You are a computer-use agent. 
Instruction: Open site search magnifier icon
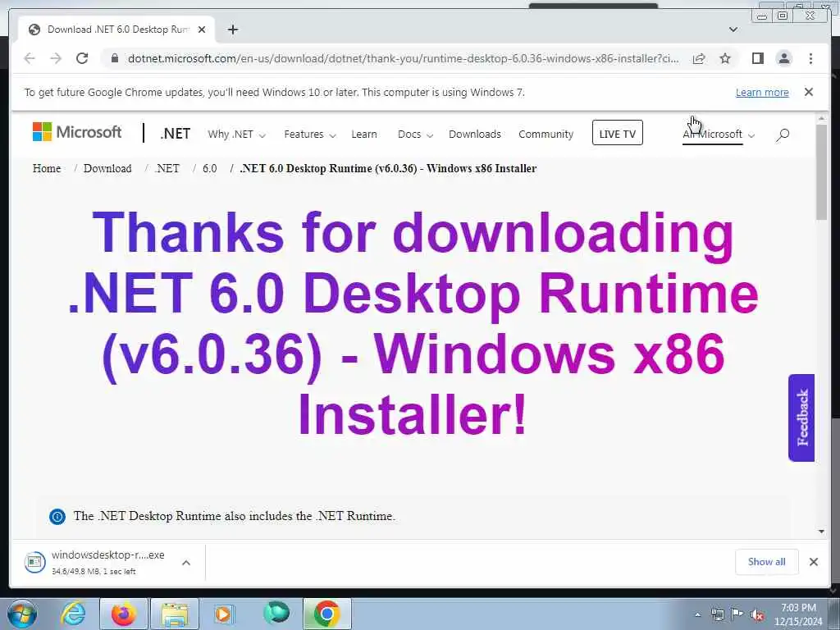click(x=782, y=135)
